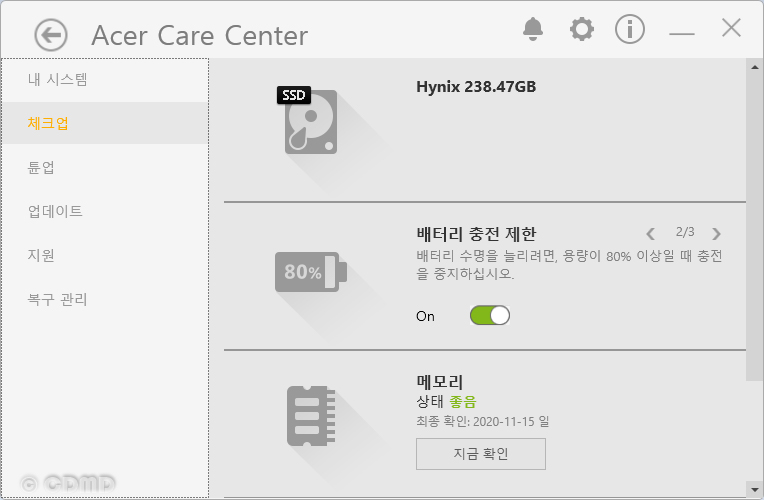Image resolution: width=764 pixels, height=500 pixels.
Task: Turn off the battery charge limit switch
Action: 490,315
